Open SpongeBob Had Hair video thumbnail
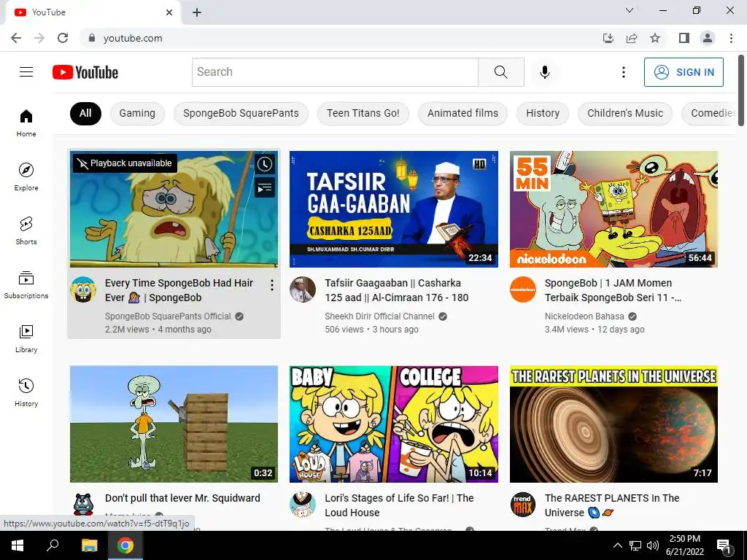Image resolution: width=747 pixels, height=560 pixels. [174, 209]
